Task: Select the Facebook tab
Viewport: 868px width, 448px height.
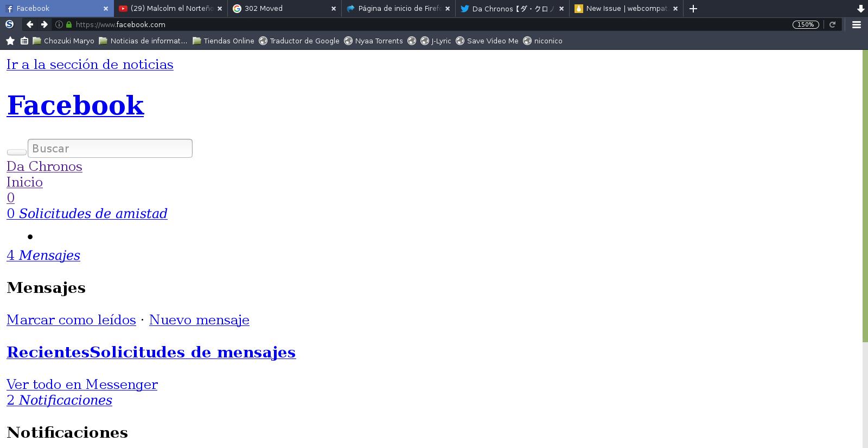Action: click(57, 9)
